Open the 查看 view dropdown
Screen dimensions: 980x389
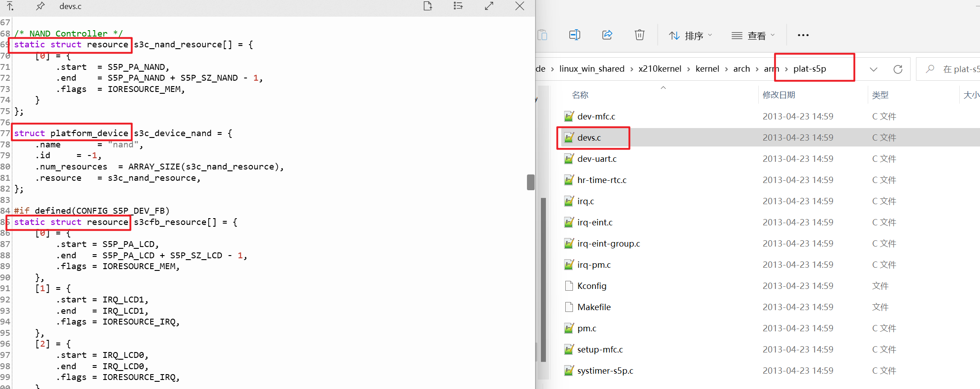753,36
